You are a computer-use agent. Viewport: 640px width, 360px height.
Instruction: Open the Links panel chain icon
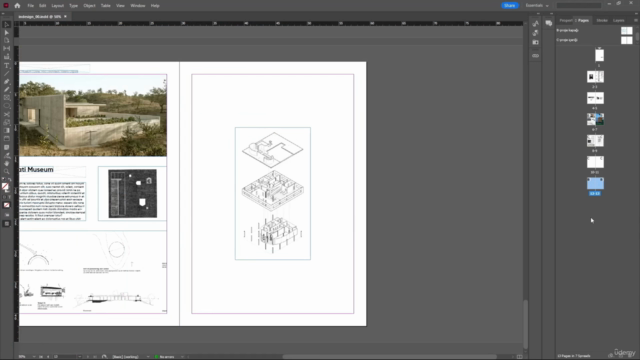pos(536,56)
